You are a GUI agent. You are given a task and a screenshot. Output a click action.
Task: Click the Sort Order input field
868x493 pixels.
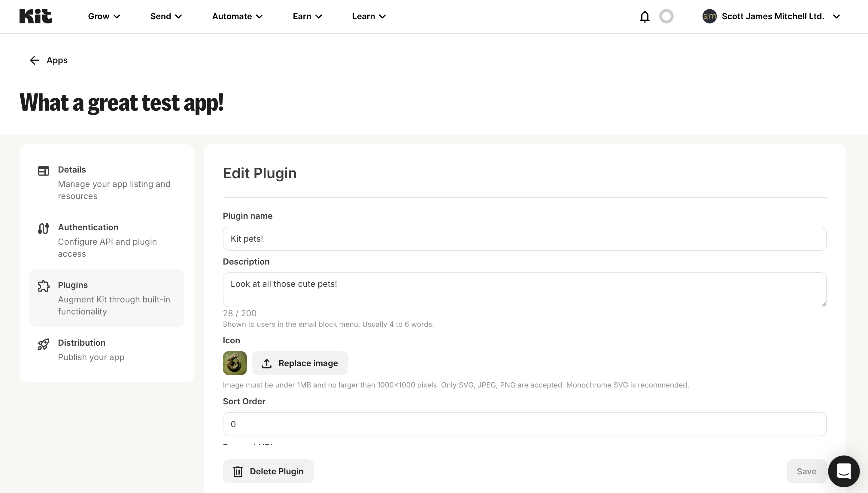point(525,424)
